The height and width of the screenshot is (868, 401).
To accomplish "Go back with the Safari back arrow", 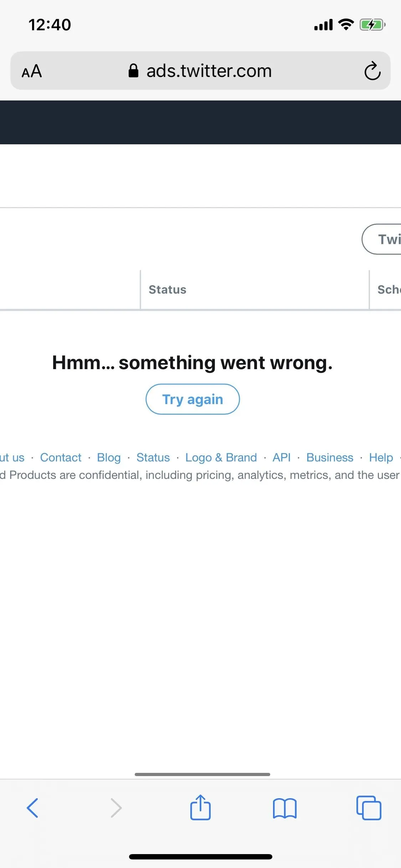I will 32,808.
